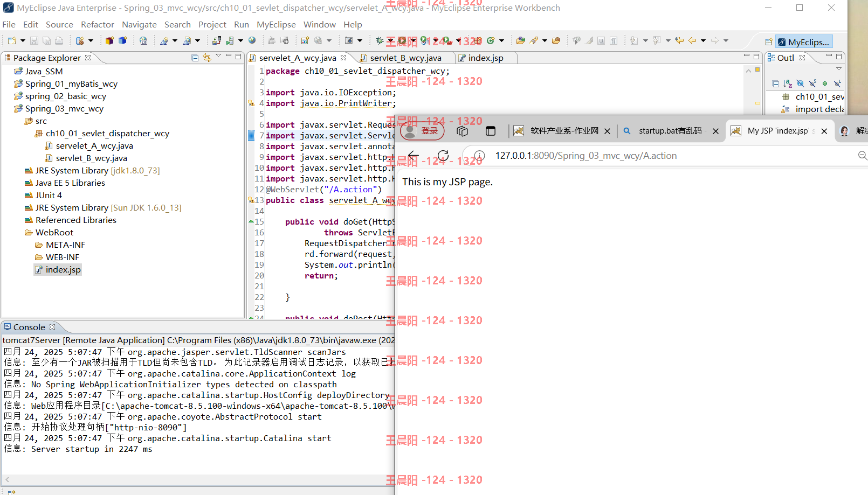The height and width of the screenshot is (495, 868).
Task: Click the Search flashlight toolbar icon
Action: (x=534, y=40)
